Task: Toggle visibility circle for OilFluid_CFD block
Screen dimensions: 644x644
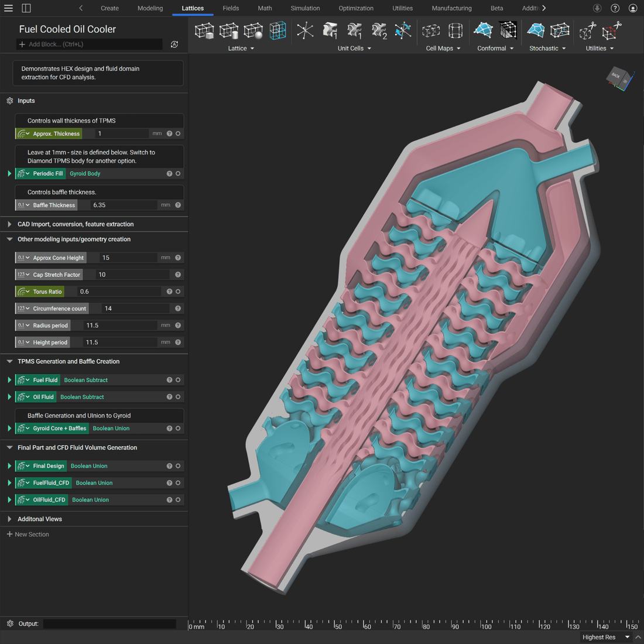Action: [x=178, y=500]
